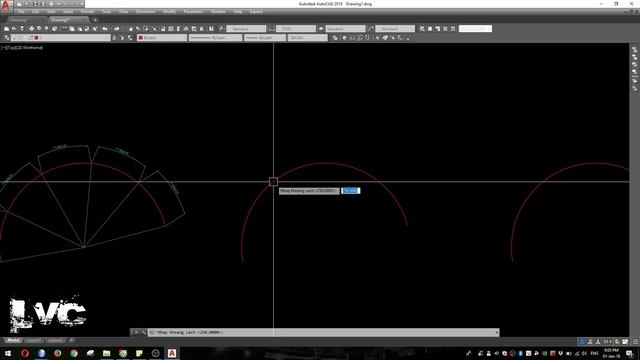Open the layer selection dropdown
Screen dimensions: 640x360
point(60,38)
